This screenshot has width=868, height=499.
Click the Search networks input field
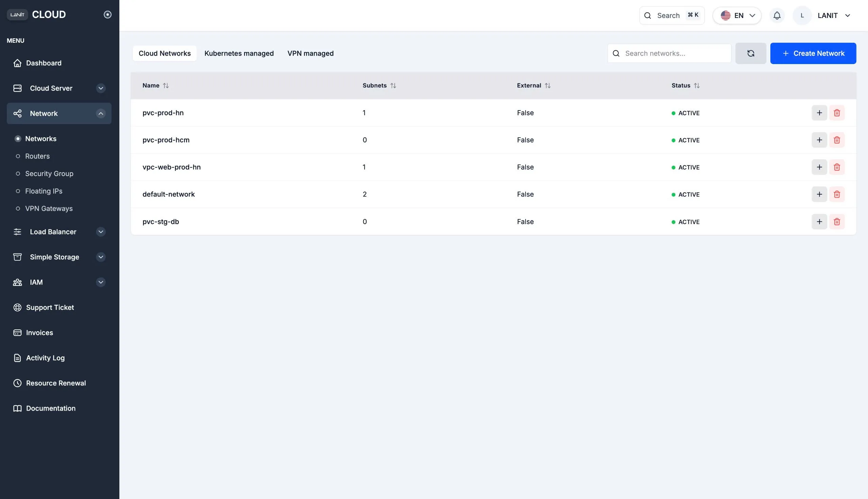(x=669, y=54)
